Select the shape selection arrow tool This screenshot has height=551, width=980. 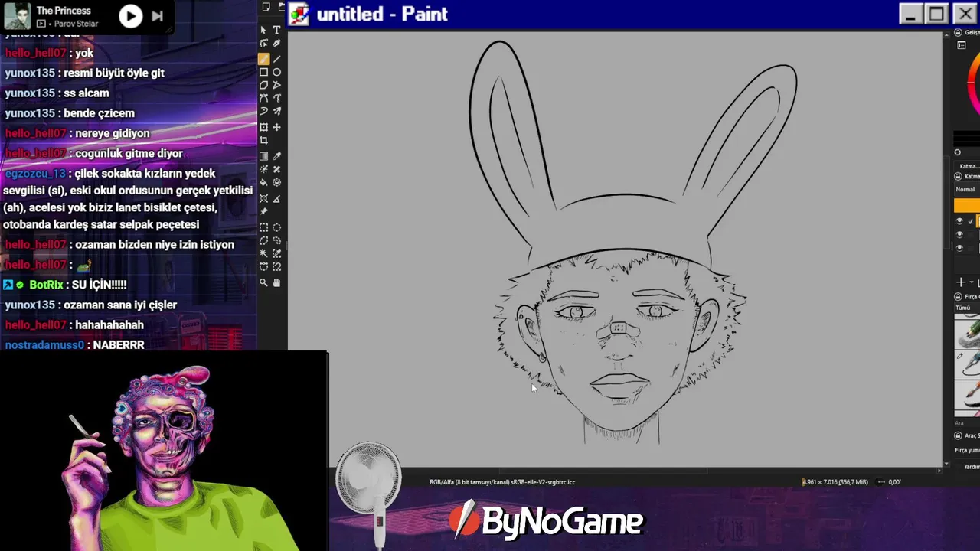(263, 31)
